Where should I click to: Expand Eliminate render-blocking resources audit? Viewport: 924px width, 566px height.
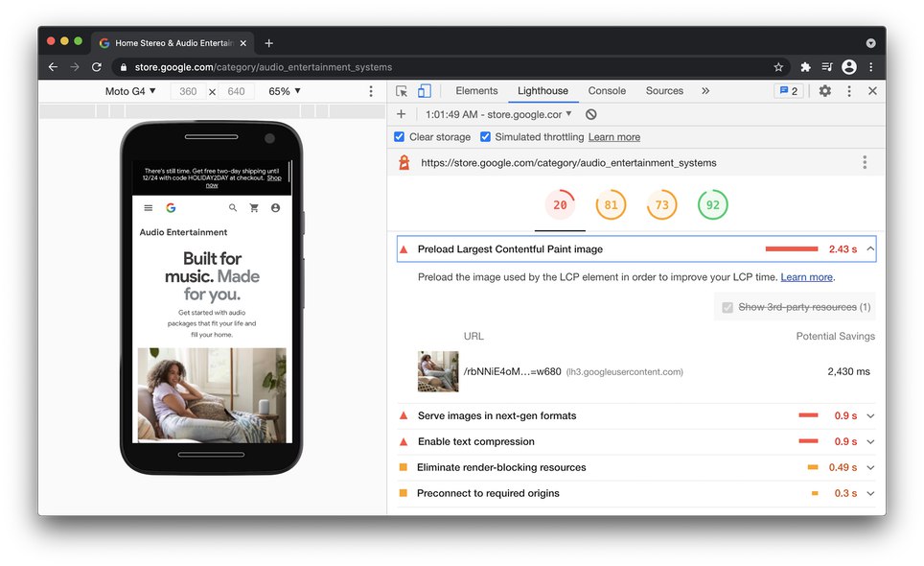(x=636, y=467)
